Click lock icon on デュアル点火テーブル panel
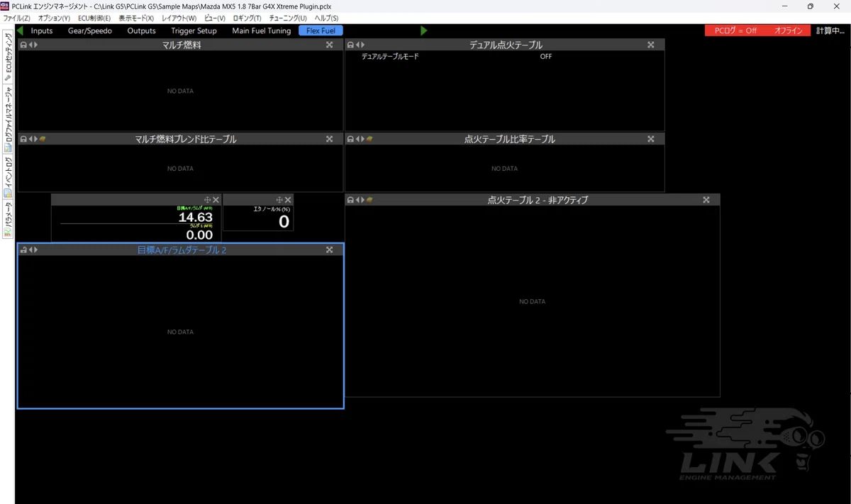Viewport: 851px width, 504px height. pyautogui.click(x=350, y=45)
